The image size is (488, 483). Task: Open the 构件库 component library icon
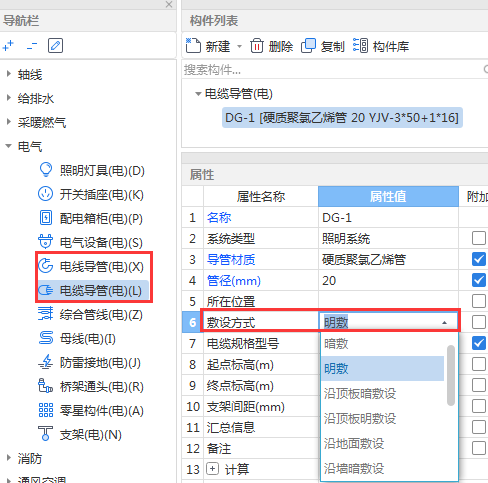360,46
